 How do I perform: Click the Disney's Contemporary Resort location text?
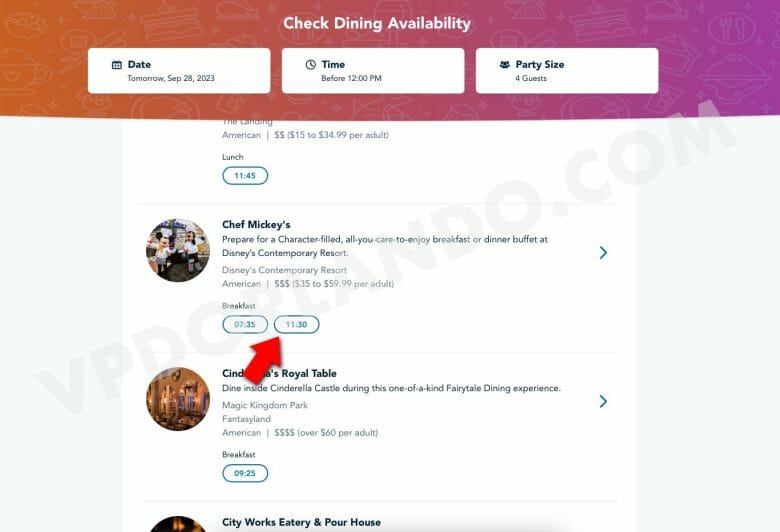285,270
